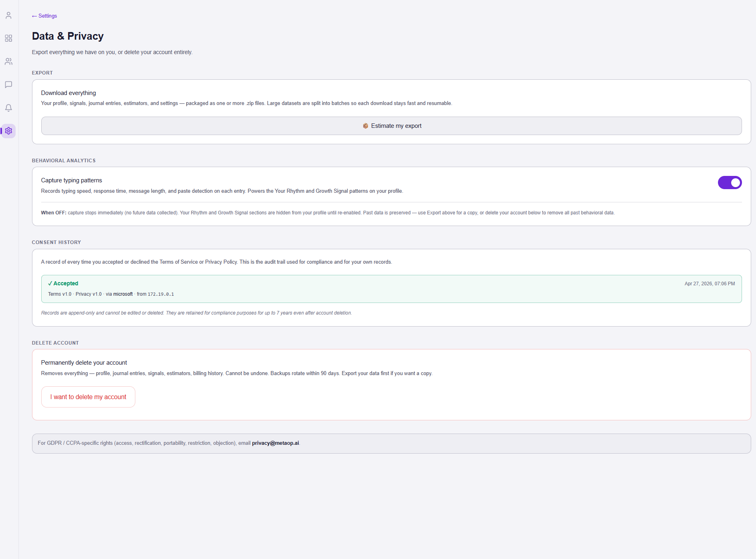Click the EXPORT section label
The width and height of the screenshot is (756, 559).
[42, 73]
